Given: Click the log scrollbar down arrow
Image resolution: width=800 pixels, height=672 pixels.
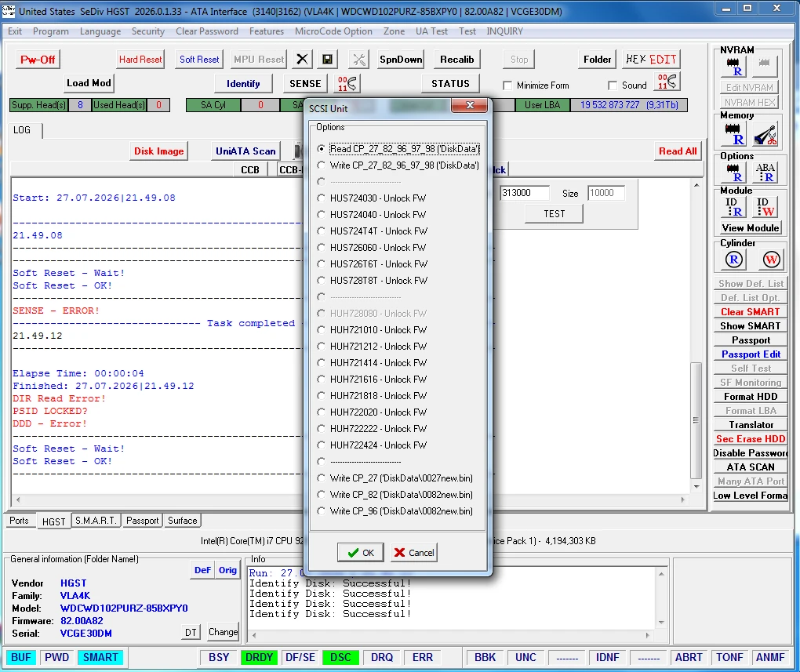Looking at the screenshot, I should (x=696, y=486).
